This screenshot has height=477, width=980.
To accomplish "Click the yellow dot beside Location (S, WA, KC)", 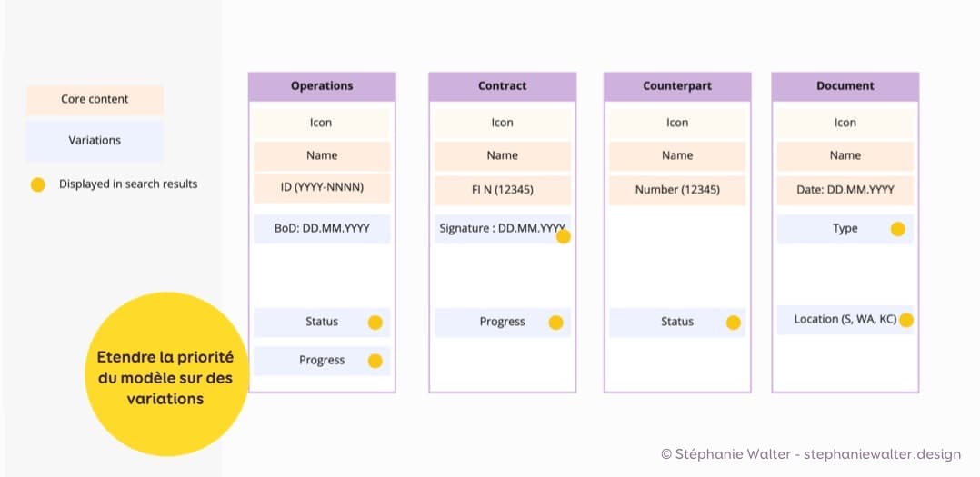I will (905, 320).
